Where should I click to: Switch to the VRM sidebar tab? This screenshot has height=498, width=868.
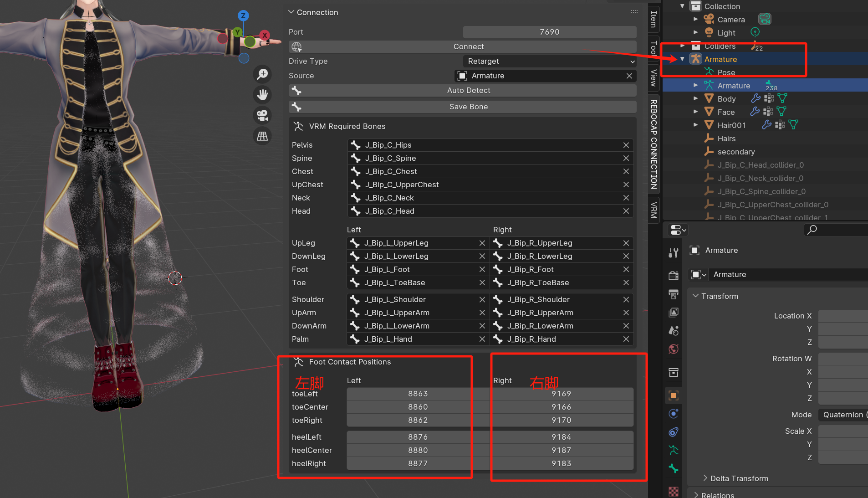click(x=654, y=210)
